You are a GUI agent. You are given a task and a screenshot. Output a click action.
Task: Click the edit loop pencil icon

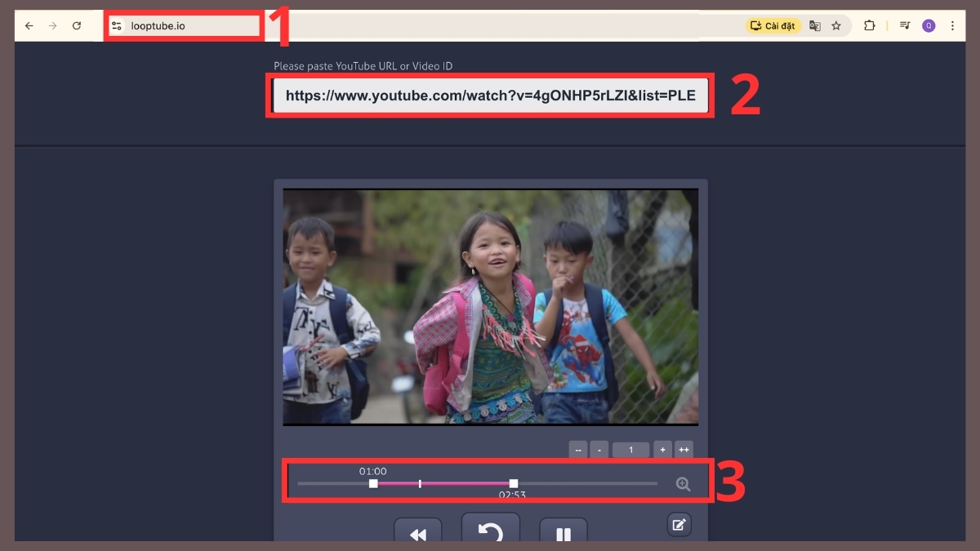(x=679, y=524)
